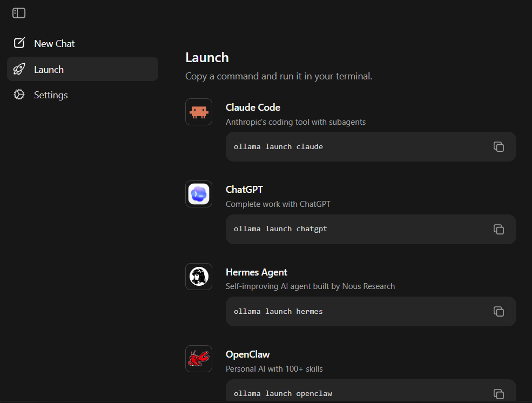Click the OpenClaw title
Screen dimensions: 532x403
(x=248, y=354)
